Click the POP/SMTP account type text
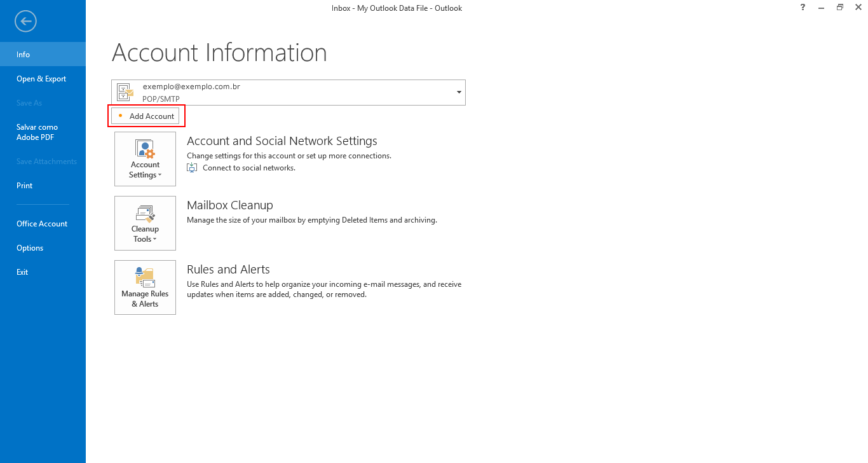868x463 pixels. (x=161, y=99)
